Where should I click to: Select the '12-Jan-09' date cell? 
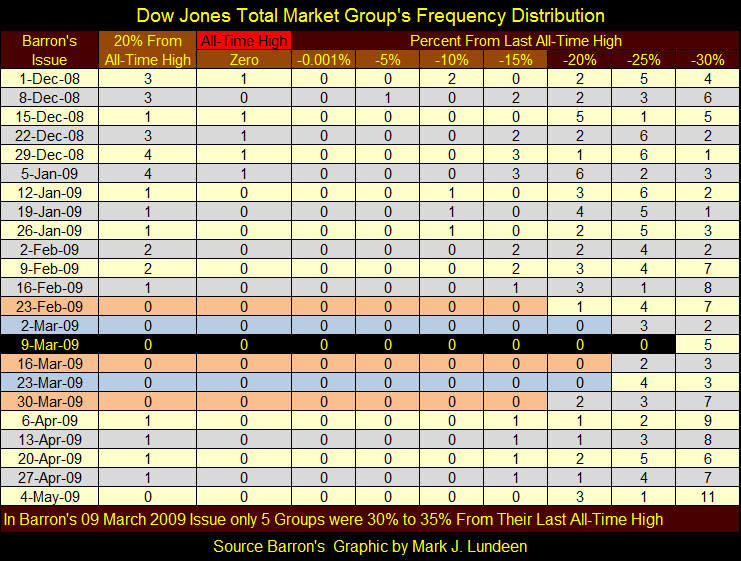tap(50, 193)
